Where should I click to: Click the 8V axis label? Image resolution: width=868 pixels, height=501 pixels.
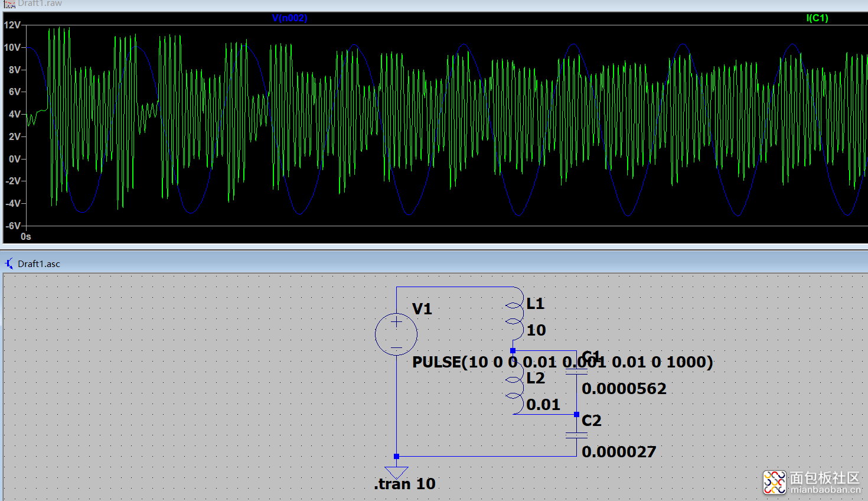pos(15,70)
